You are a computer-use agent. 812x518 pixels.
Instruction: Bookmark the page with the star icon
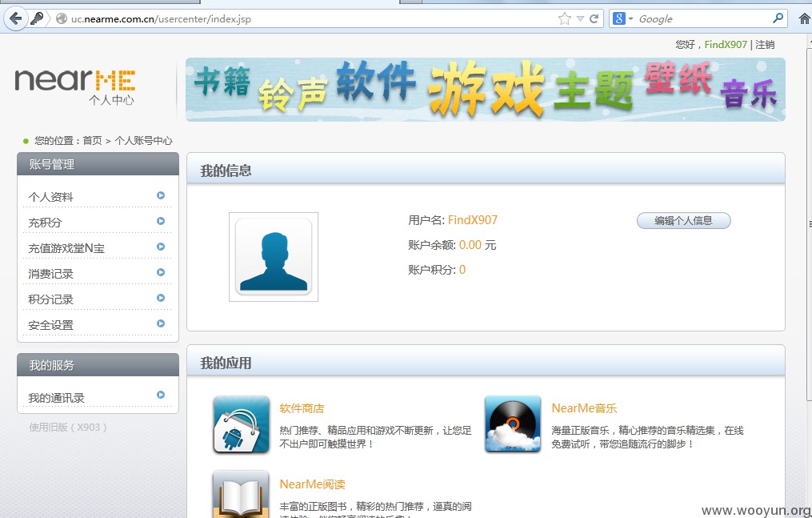point(565,19)
